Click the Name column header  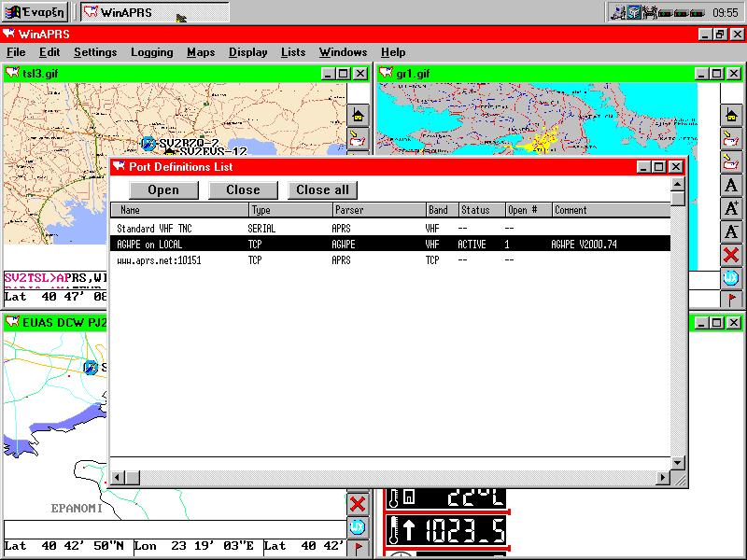(x=179, y=210)
